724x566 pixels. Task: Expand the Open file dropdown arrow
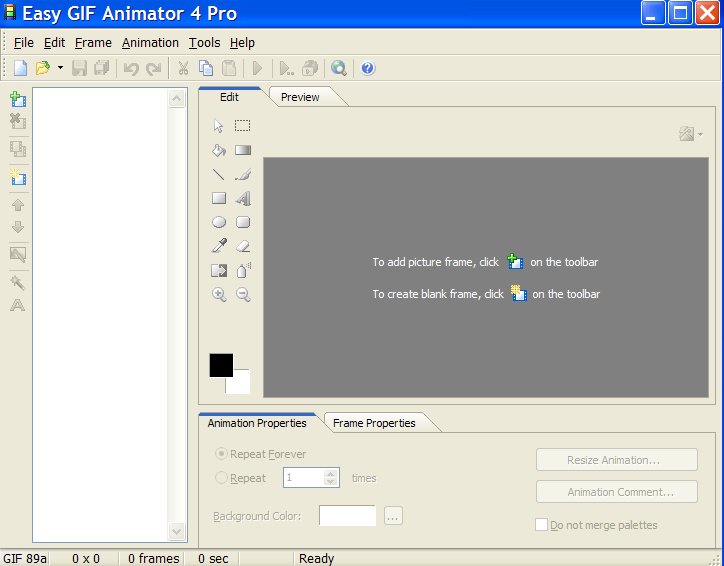[x=60, y=68]
